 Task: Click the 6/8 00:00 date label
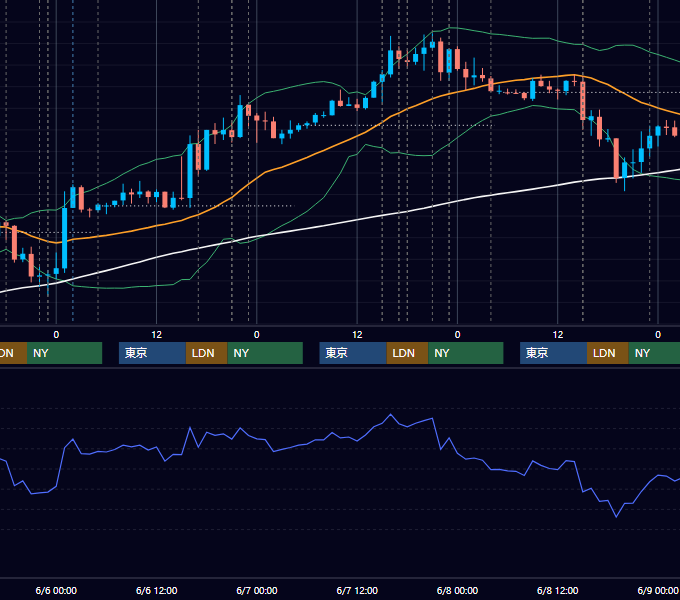coord(457,590)
